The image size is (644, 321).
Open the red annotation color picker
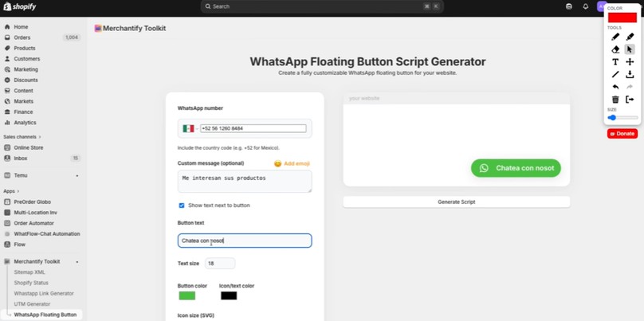pos(622,18)
